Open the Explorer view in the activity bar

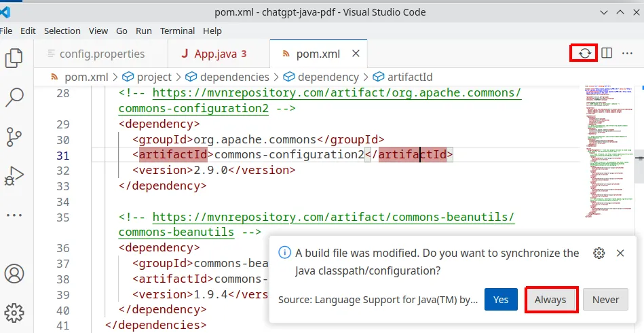[14, 58]
